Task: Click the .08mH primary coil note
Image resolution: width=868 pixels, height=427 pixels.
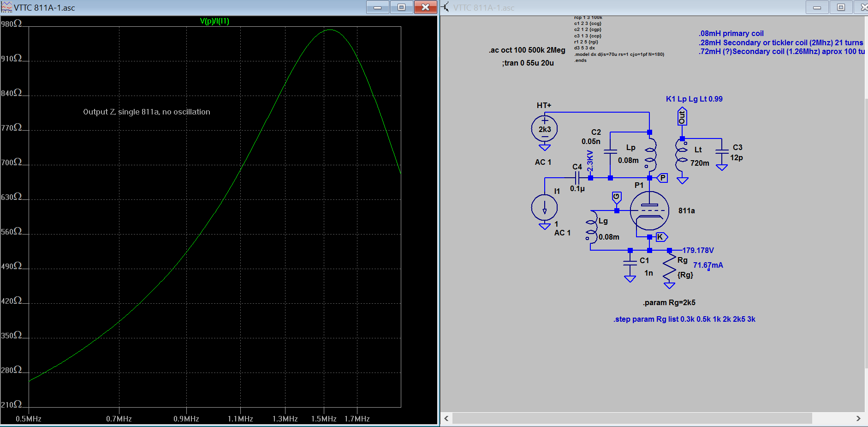Action: (x=731, y=33)
